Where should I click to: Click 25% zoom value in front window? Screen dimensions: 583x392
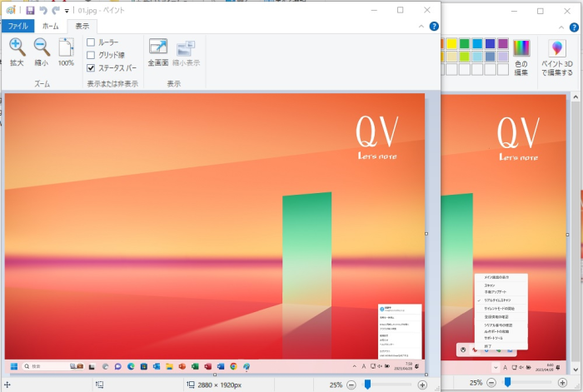(x=336, y=385)
